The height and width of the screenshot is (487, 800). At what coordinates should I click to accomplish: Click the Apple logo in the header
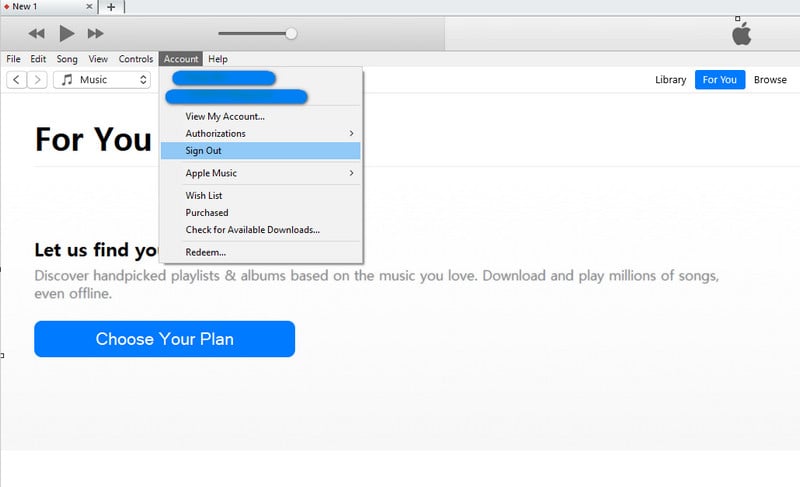741,34
